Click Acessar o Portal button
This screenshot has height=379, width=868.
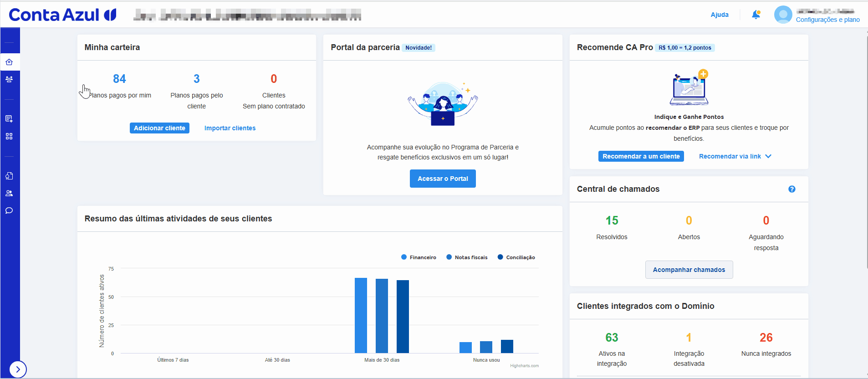443,179
